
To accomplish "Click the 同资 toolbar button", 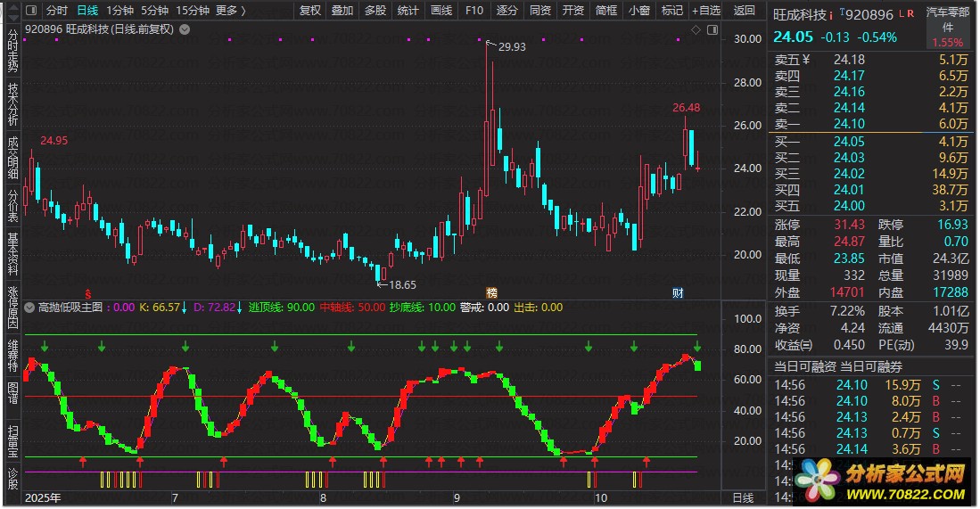I will pyautogui.click(x=540, y=11).
